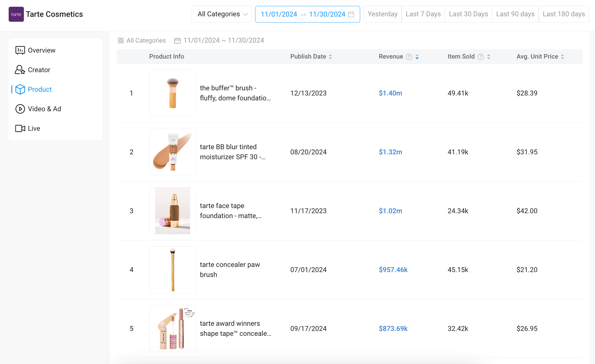Viewport: 595px width, 364px height.
Task: Click the All Categories breadcrumb label
Action: [146, 40]
